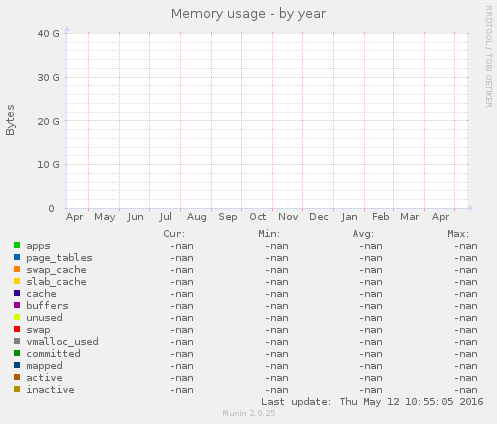
Task: Click the Munin 2.0.25 footer text
Action: [249, 413]
